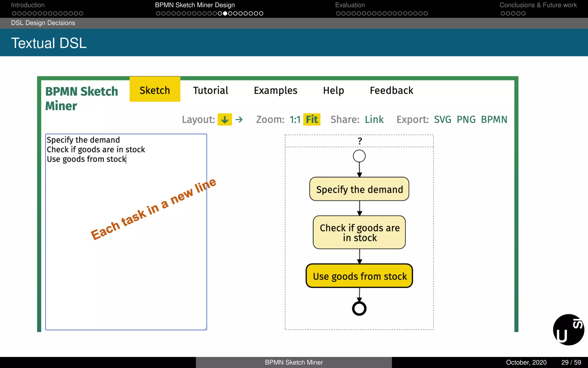Image resolution: width=588 pixels, height=368 pixels.
Task: Switch to horizontal right-arrow layout
Action: coord(239,119)
